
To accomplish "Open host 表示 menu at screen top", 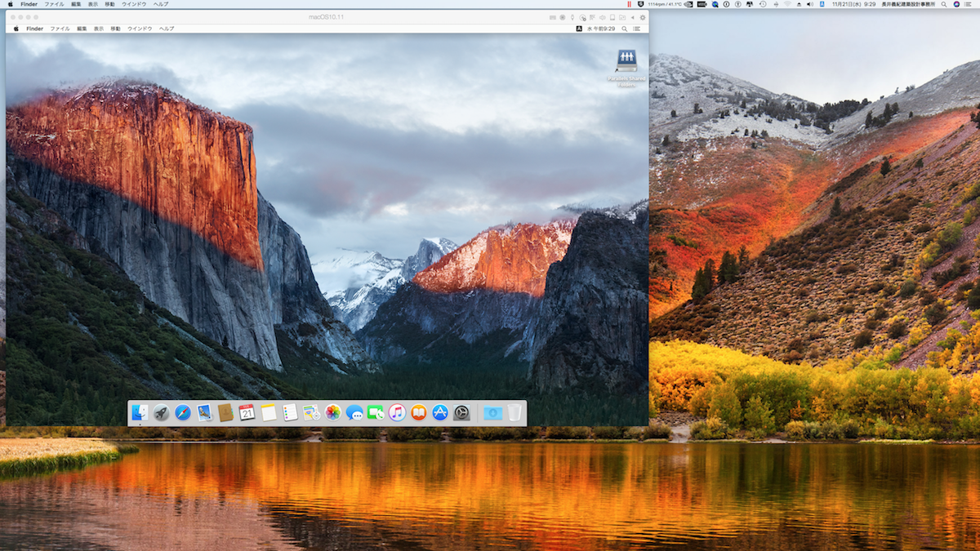I will 94,4.
